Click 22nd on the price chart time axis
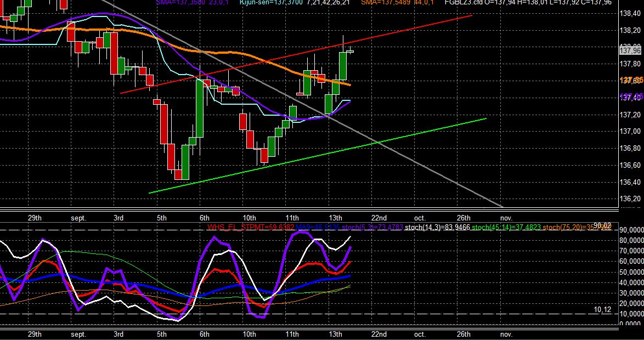The width and height of the screenshot is (644, 340). click(x=379, y=218)
